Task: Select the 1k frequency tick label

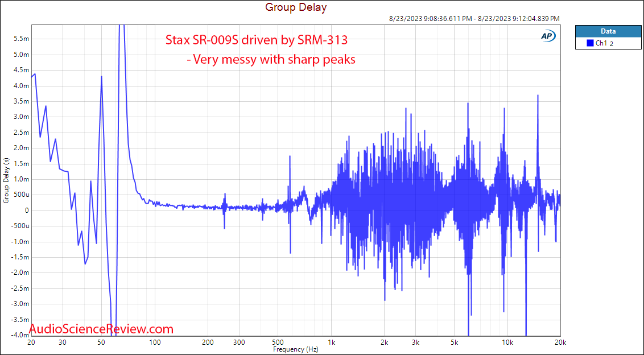Action: (x=332, y=343)
